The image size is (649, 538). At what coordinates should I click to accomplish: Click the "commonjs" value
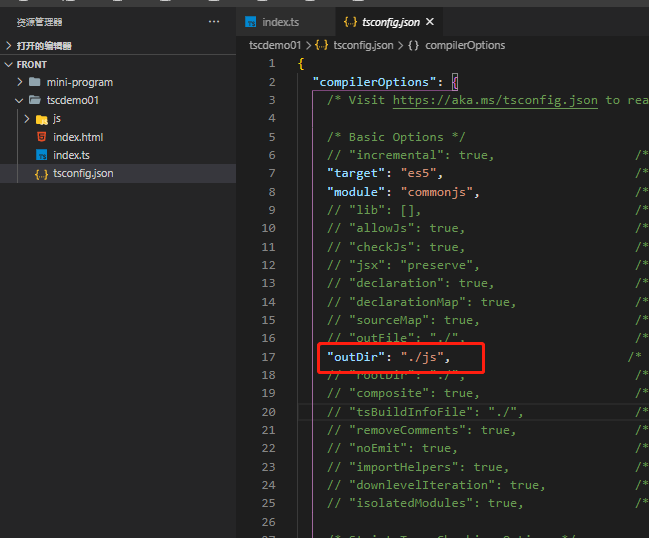(436, 192)
